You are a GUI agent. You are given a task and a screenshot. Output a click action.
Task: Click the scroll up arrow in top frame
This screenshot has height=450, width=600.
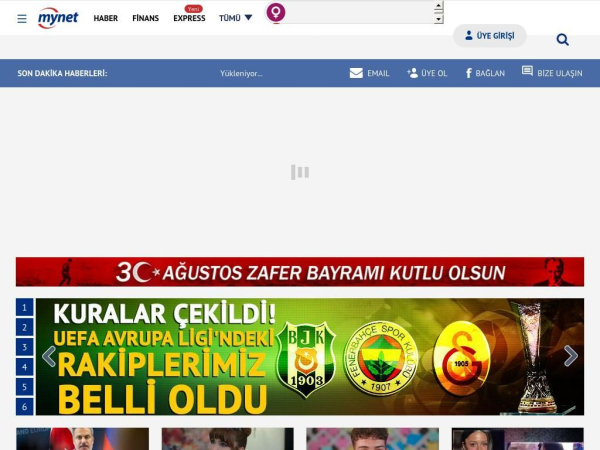[x=439, y=6]
